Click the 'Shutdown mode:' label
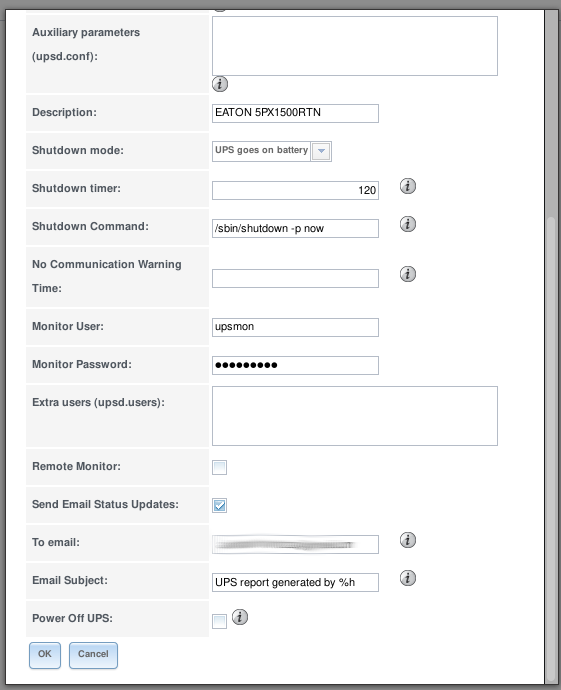 click(x=78, y=150)
